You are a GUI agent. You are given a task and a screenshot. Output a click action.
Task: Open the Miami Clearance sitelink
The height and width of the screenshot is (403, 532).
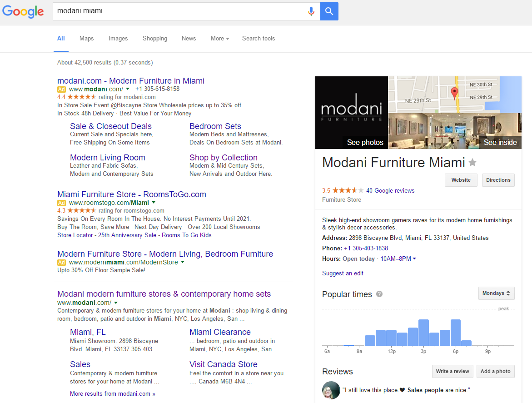tap(220, 332)
